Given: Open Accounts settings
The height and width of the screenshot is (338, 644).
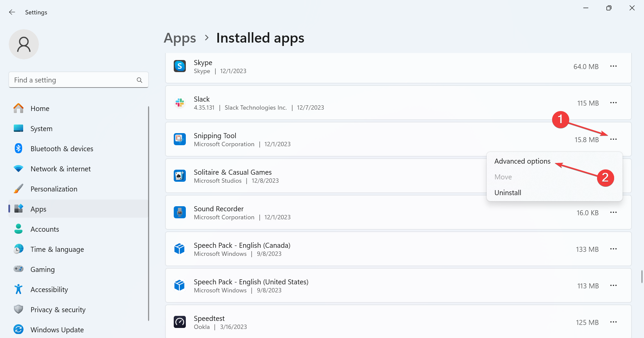Looking at the screenshot, I should click(x=78, y=229).
